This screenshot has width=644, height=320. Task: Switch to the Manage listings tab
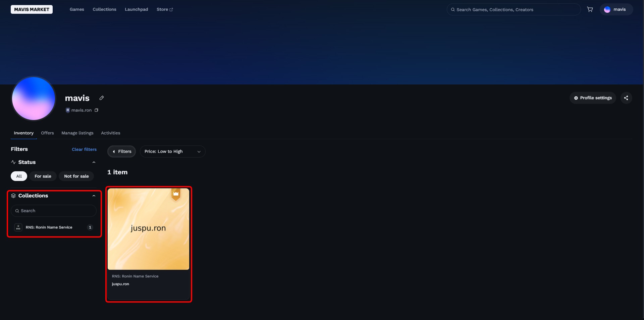coord(77,133)
